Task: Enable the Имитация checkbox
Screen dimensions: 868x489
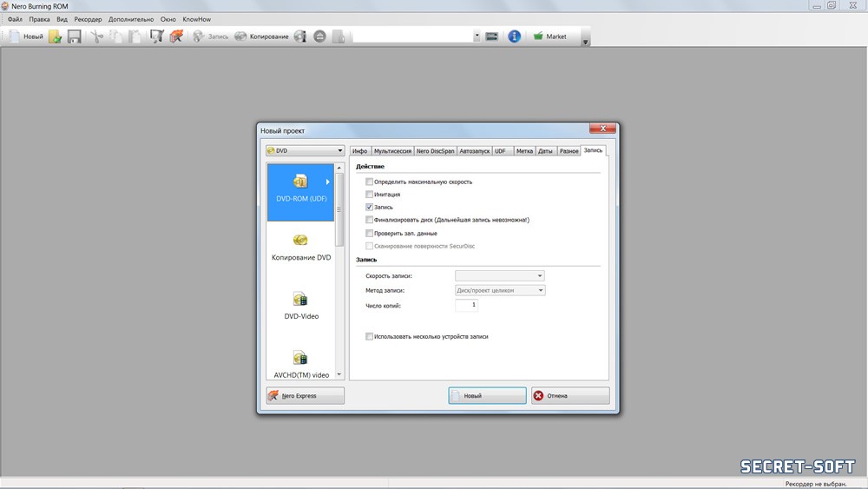Action: point(369,195)
